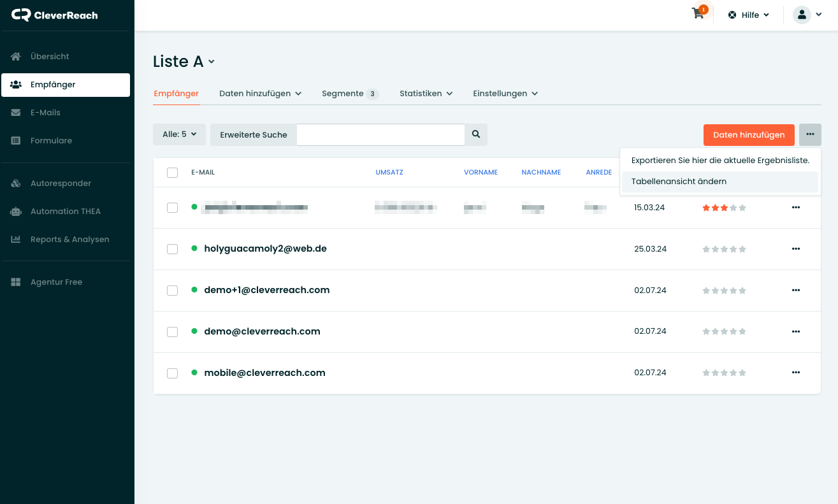
Task: Open Reports & Analysen chart icon
Action: click(17, 240)
